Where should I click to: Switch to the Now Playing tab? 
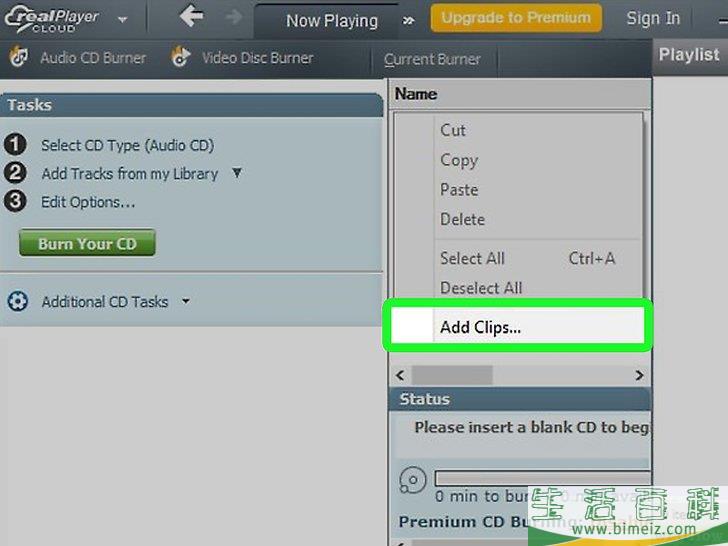[x=332, y=21]
